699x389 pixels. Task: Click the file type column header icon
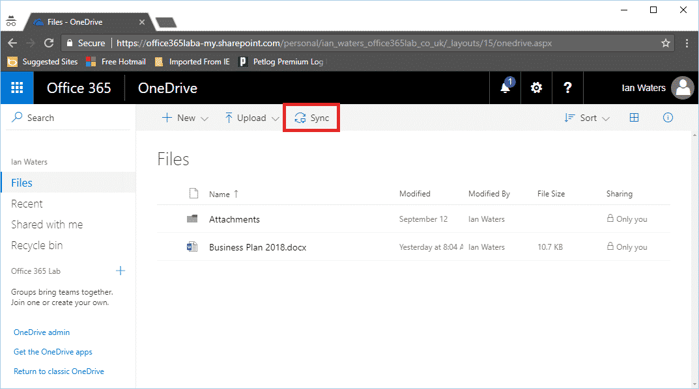point(193,193)
